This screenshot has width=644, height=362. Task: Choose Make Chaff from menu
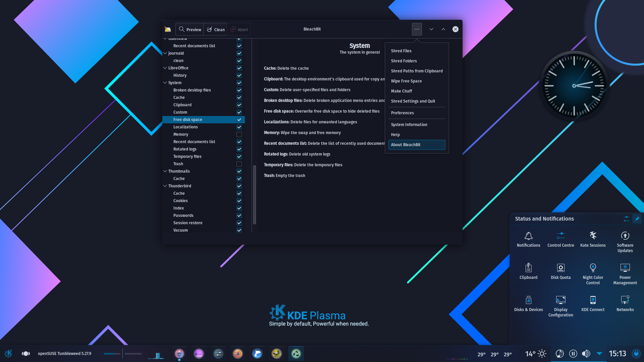[x=417, y=91]
